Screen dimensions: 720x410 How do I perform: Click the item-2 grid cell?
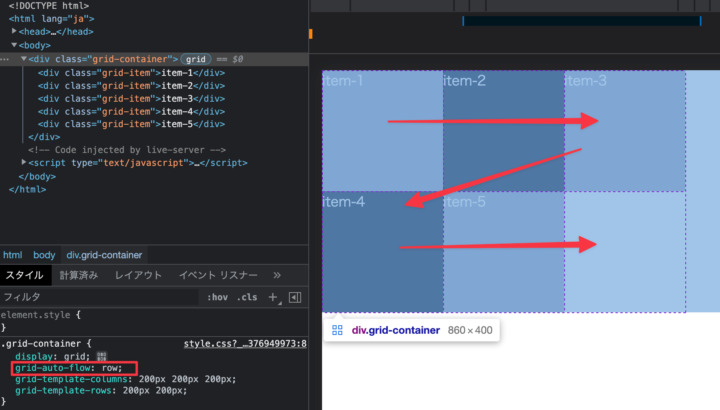(504, 131)
